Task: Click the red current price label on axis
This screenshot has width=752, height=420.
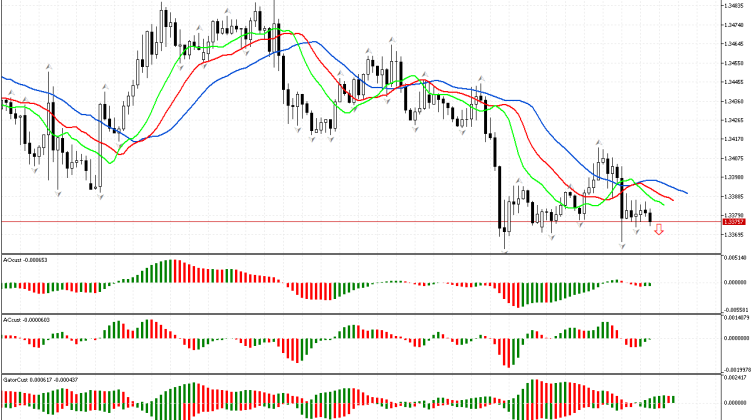Action: pos(735,221)
